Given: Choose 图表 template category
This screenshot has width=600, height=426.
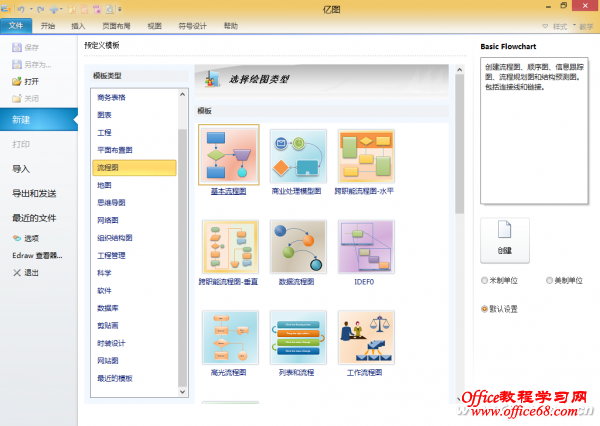Looking at the screenshot, I should click(x=104, y=115).
